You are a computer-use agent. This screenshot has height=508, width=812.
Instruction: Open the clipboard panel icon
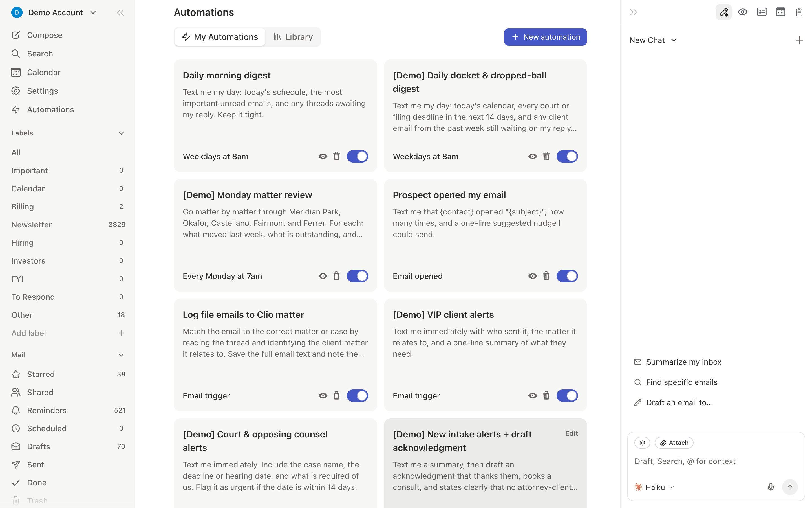pyautogui.click(x=799, y=12)
